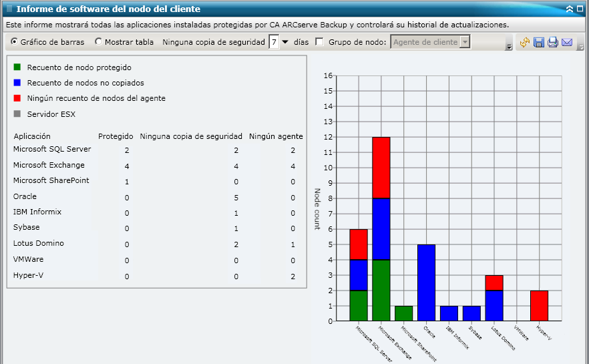Click the red segment of Lotus Domino bar

494,283
